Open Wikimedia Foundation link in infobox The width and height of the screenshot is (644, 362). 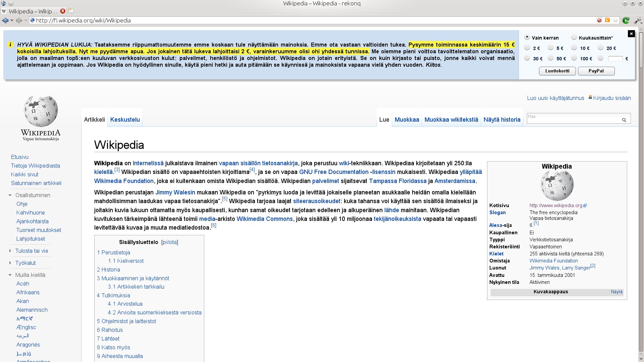point(553,261)
